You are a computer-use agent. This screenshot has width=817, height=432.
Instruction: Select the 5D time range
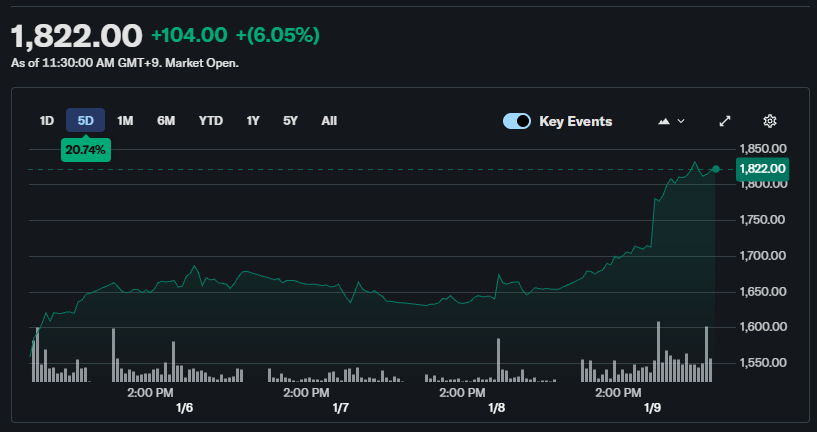coord(85,121)
